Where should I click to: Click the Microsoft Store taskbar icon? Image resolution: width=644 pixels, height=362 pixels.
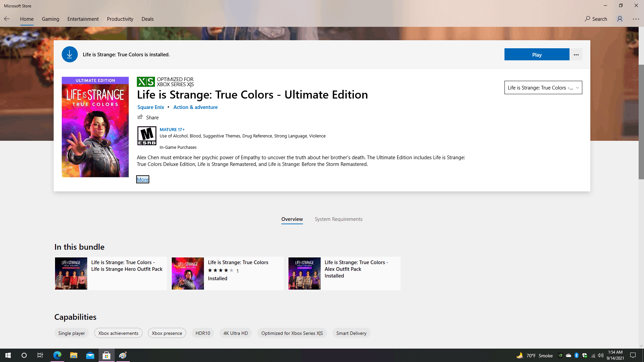pos(107,355)
